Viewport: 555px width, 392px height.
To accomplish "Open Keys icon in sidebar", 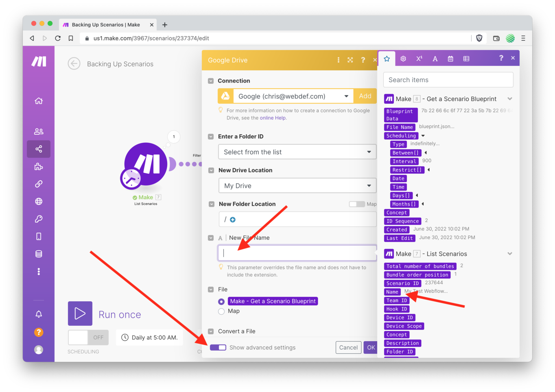I will tap(39, 219).
